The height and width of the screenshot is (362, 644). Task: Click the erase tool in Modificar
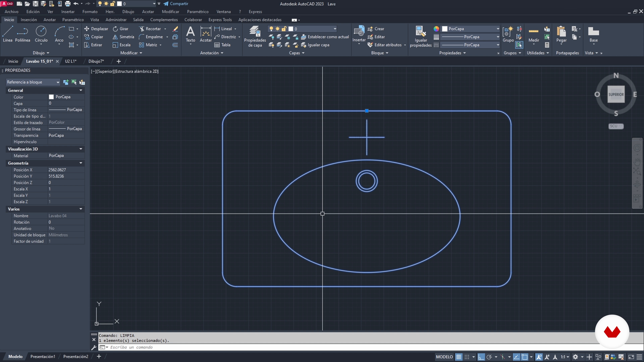tap(175, 29)
